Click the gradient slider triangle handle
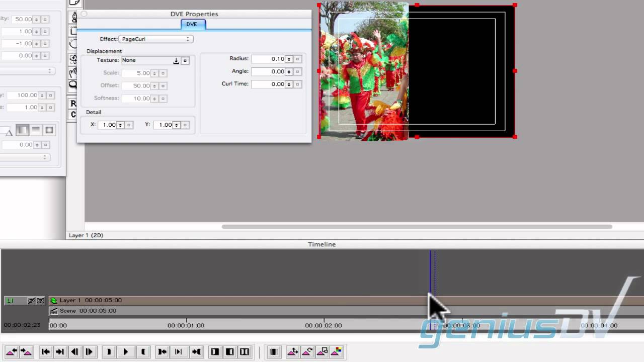 [9, 133]
